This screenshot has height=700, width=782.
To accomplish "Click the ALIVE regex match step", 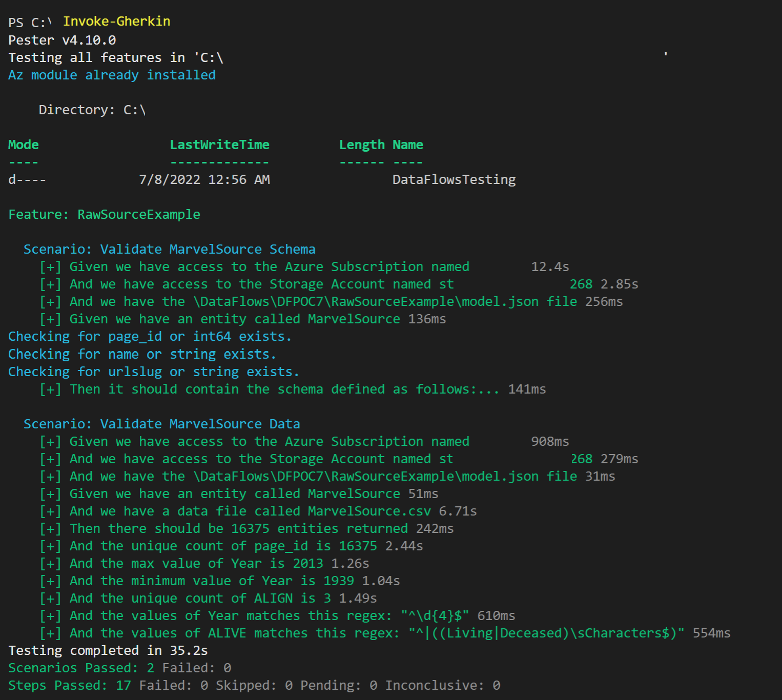I will [x=385, y=633].
